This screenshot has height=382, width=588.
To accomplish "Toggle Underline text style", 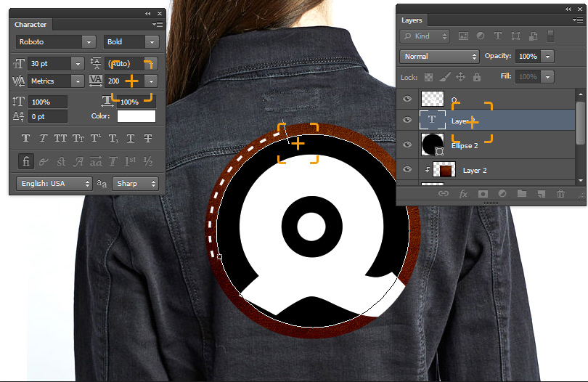I will (x=131, y=138).
